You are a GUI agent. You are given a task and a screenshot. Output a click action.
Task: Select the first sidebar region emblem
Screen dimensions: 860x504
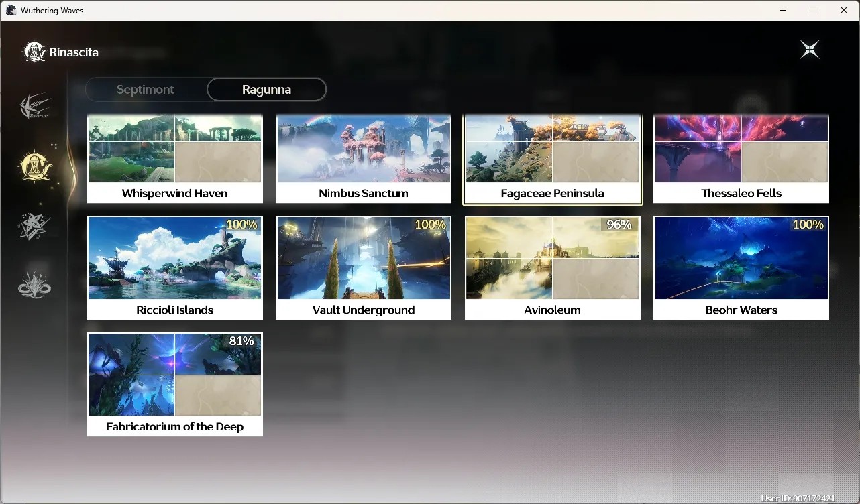[x=35, y=107]
